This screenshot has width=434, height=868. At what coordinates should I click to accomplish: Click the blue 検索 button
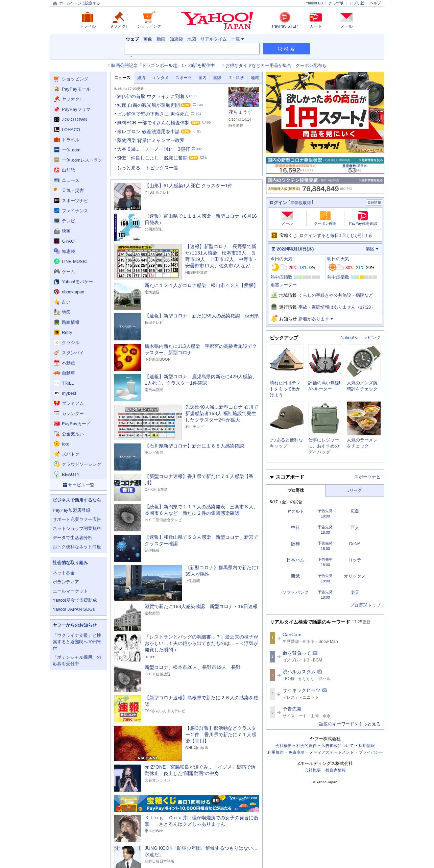[x=286, y=49]
